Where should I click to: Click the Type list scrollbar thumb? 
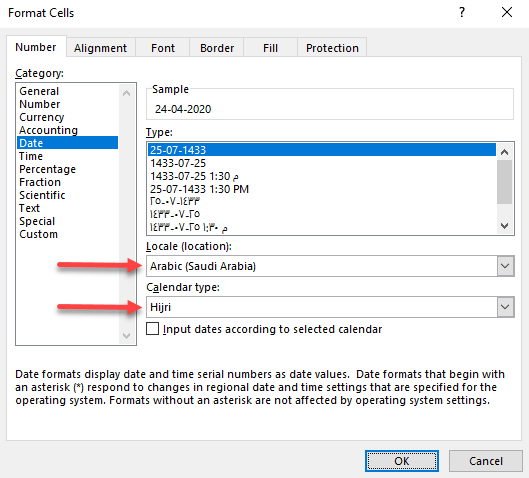(x=504, y=182)
